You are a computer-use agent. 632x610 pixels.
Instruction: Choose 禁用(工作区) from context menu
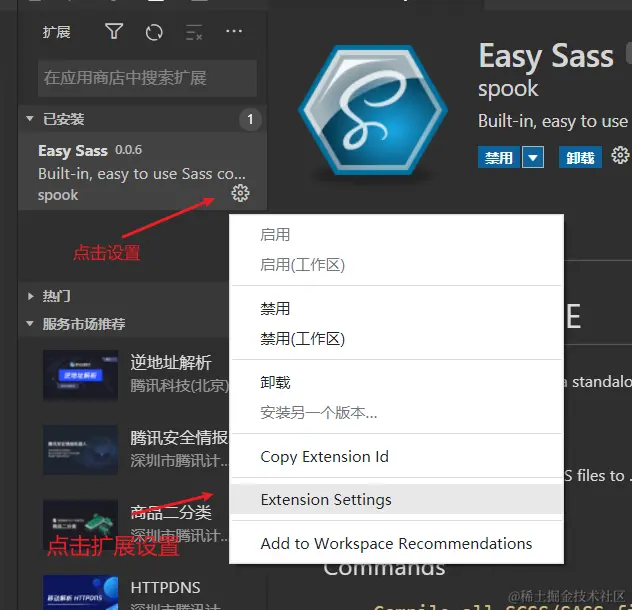397,339
